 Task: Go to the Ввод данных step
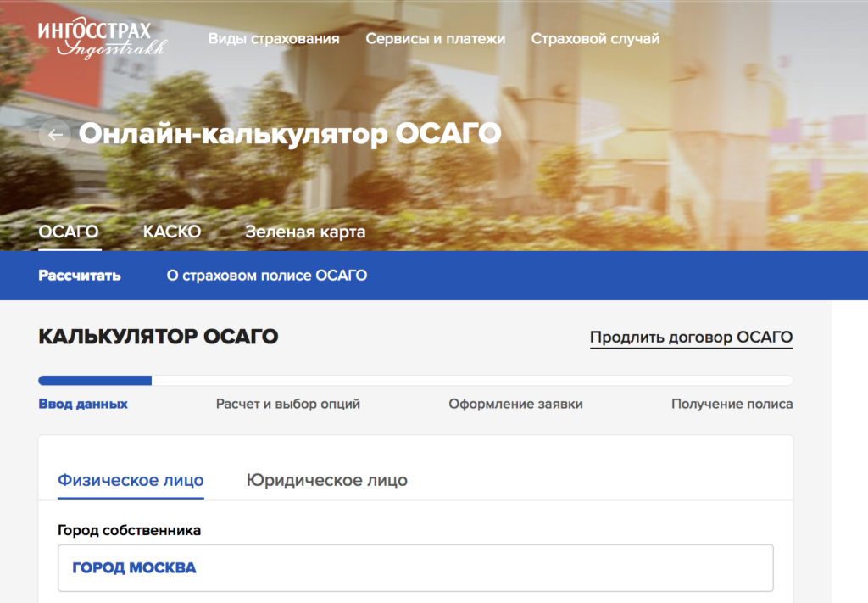pos(83,404)
